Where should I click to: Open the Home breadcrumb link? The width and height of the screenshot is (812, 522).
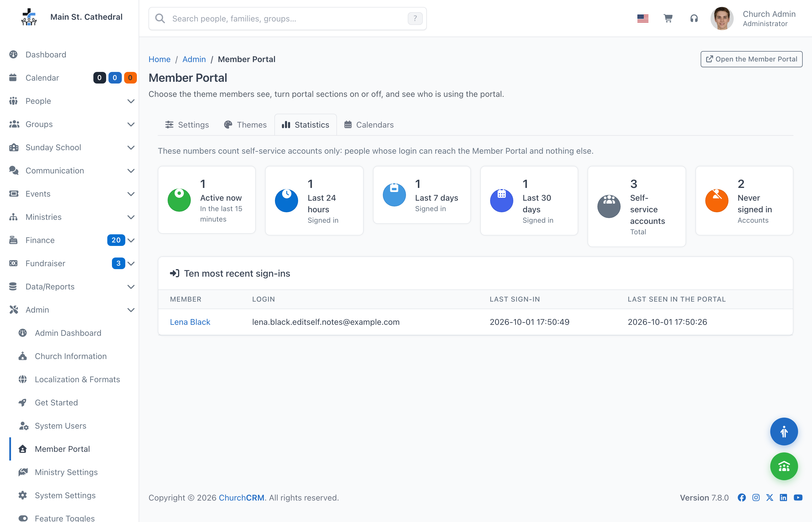coord(159,59)
